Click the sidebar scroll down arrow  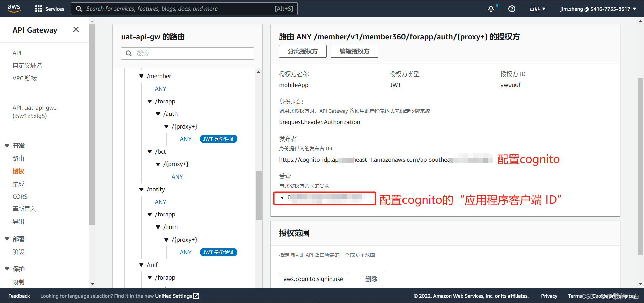pos(92,284)
